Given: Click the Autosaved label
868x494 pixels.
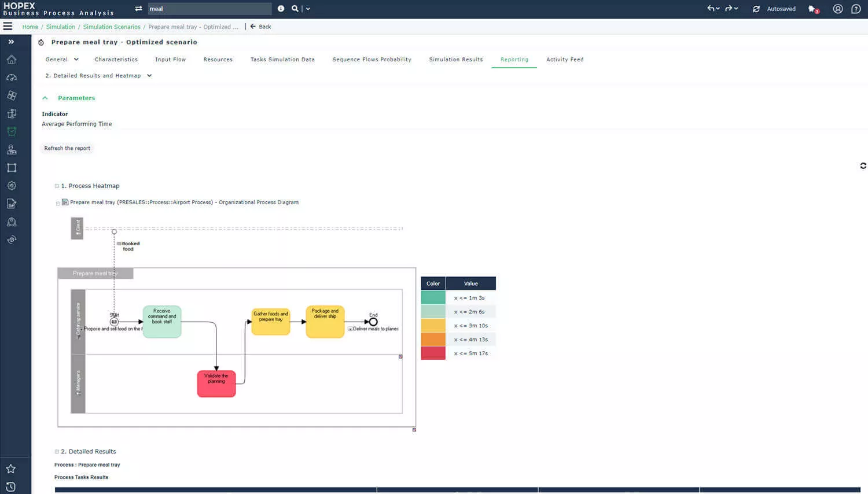Looking at the screenshot, I should (x=781, y=9).
